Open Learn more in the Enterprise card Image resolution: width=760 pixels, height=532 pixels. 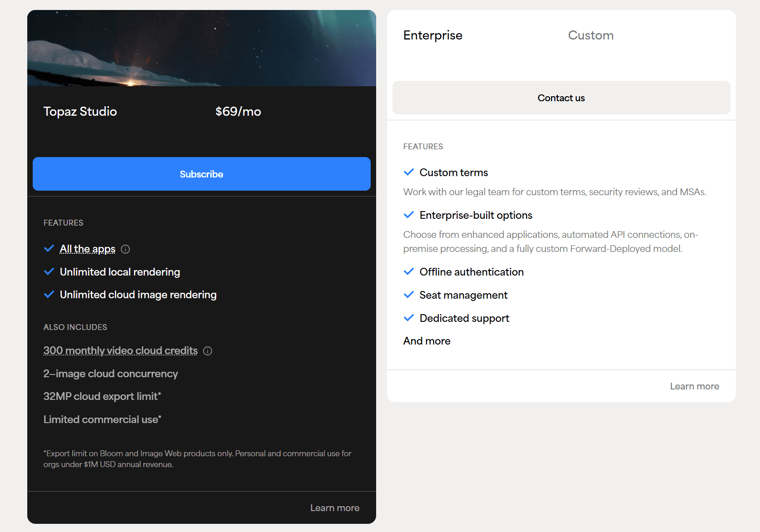point(695,386)
